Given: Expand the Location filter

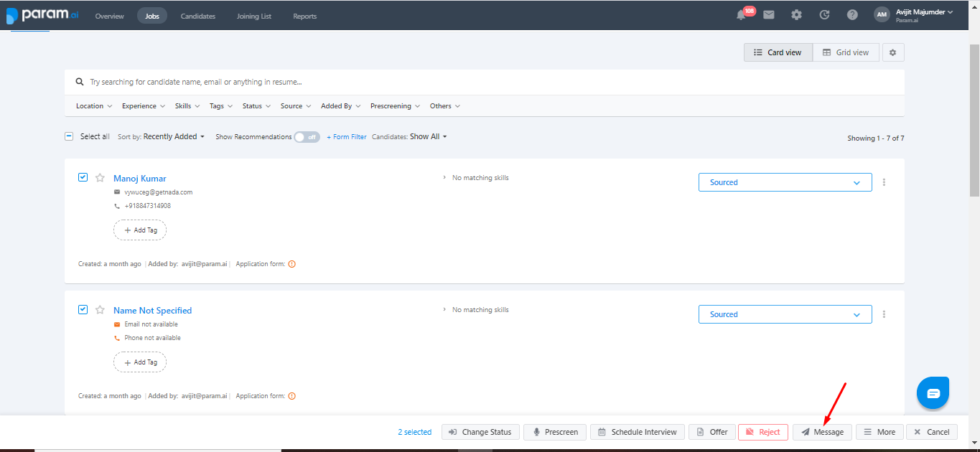Looking at the screenshot, I should 94,106.
